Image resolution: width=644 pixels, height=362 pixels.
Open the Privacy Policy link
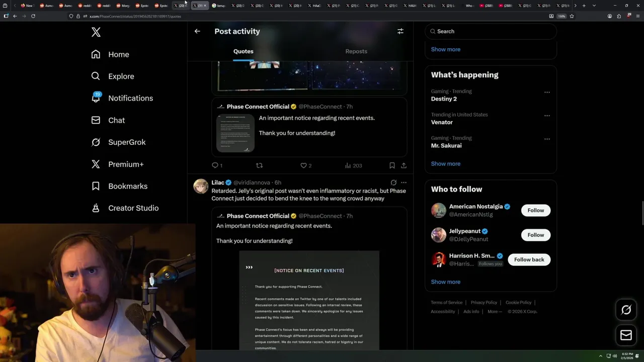pos(484,303)
